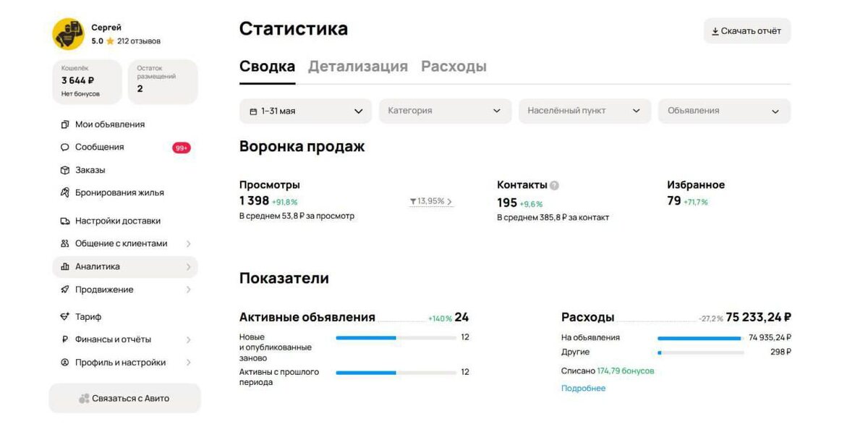Image resolution: width=868 pixels, height=427 pixels.
Task: Click the На объявления expenses bar
Action: tap(700, 337)
